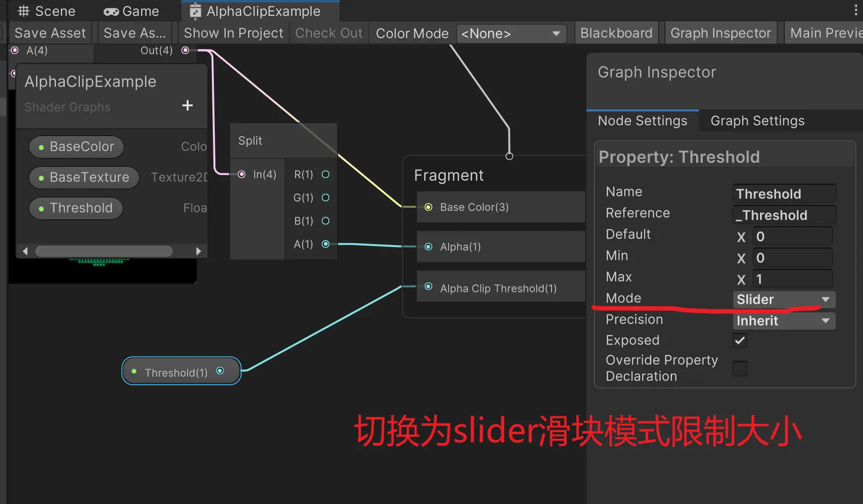Image resolution: width=863 pixels, height=504 pixels.
Task: Click the Threshold(1) node output port
Action: pos(220,371)
